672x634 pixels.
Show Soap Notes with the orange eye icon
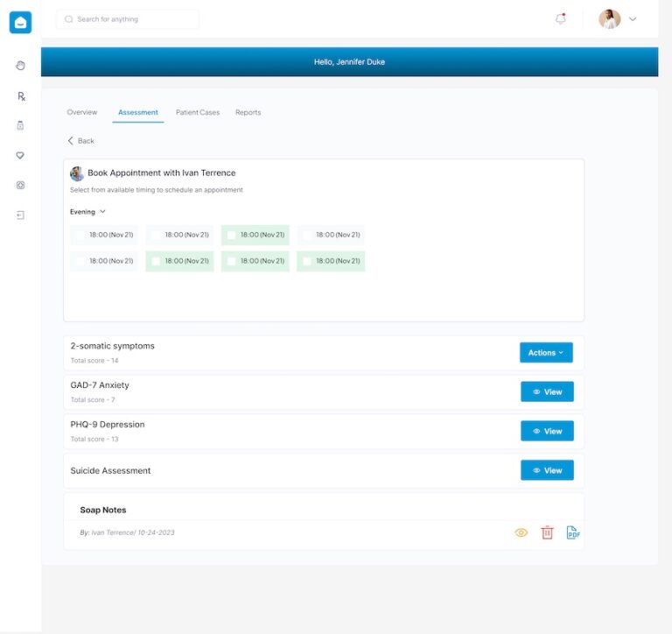pyautogui.click(x=521, y=532)
